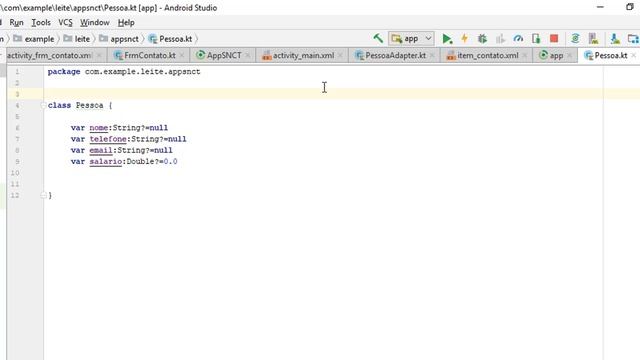Image resolution: width=640 pixels, height=360 pixels.
Task: Click the package declaration text
Action: point(124,71)
